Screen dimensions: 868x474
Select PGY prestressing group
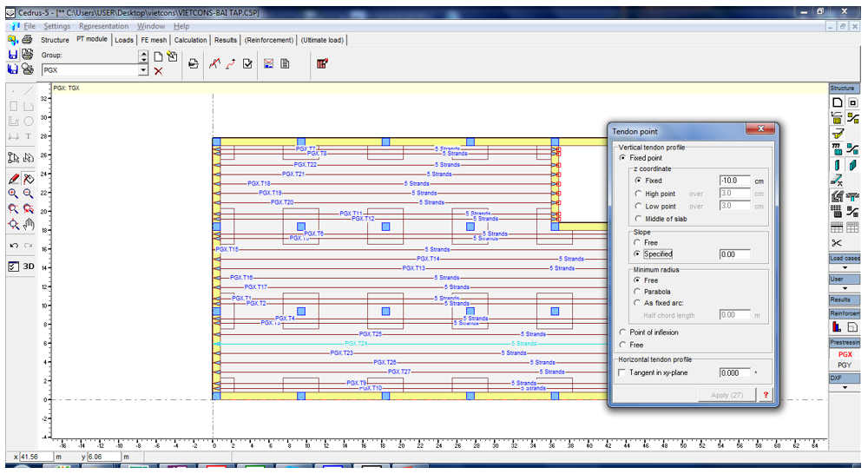point(845,365)
